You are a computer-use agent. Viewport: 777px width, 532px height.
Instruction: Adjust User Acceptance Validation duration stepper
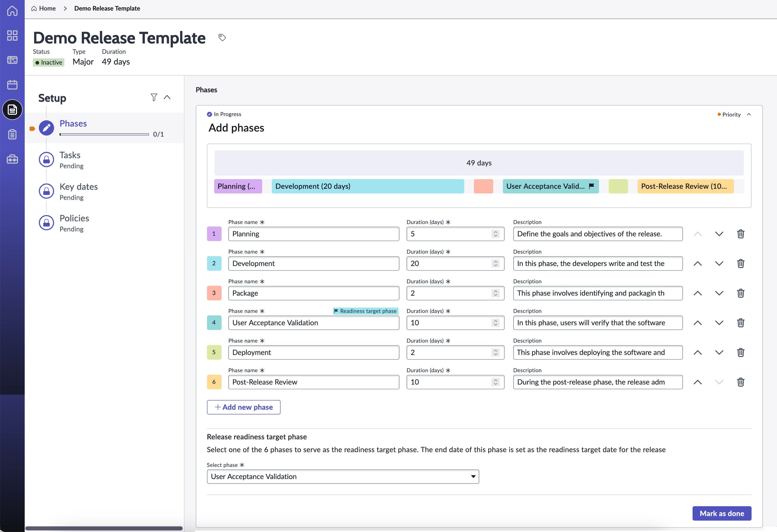tap(496, 323)
